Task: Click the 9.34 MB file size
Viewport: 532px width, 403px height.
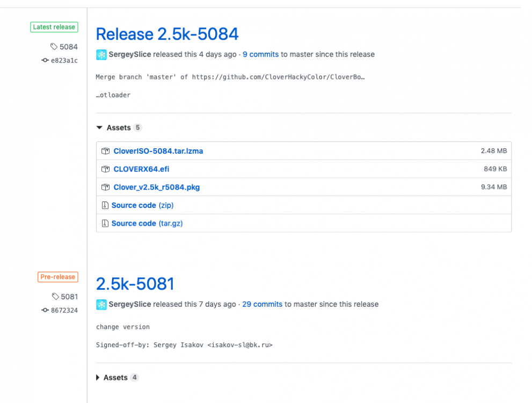Action: point(494,187)
